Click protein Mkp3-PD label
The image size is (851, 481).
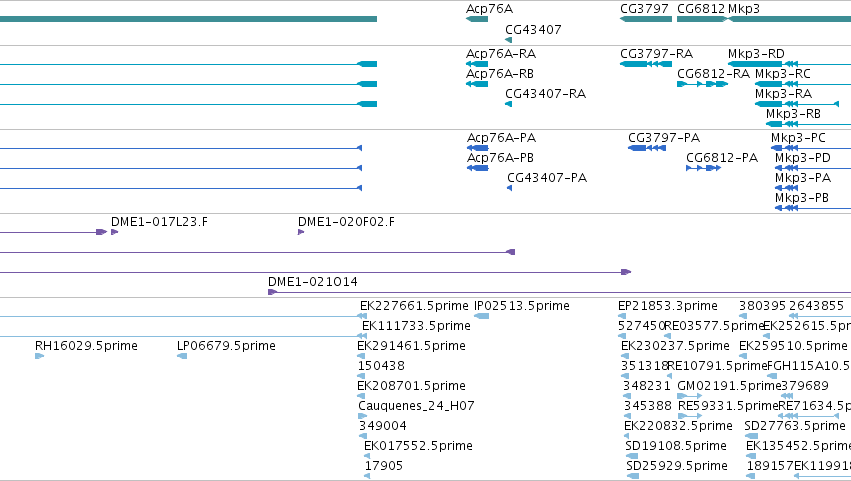803,158
